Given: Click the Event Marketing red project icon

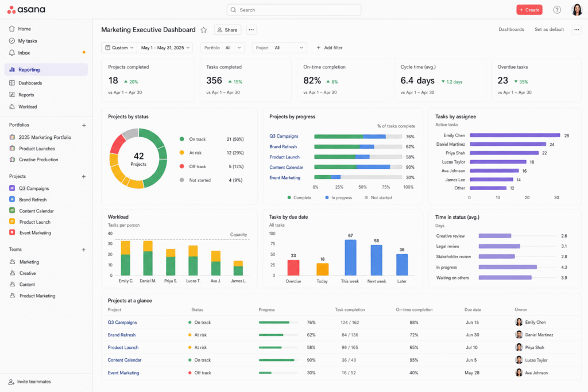Looking at the screenshot, I should click(x=12, y=232).
